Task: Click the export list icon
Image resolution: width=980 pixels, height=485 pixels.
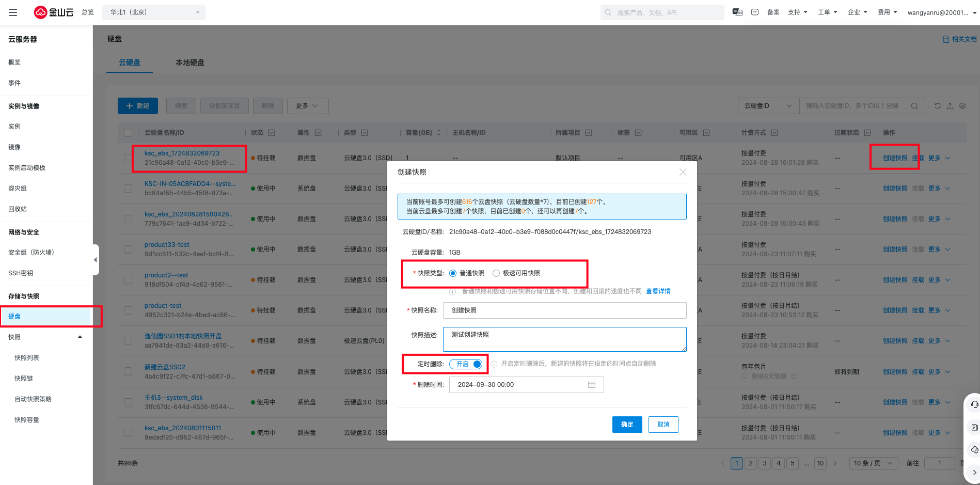Action: click(950, 106)
